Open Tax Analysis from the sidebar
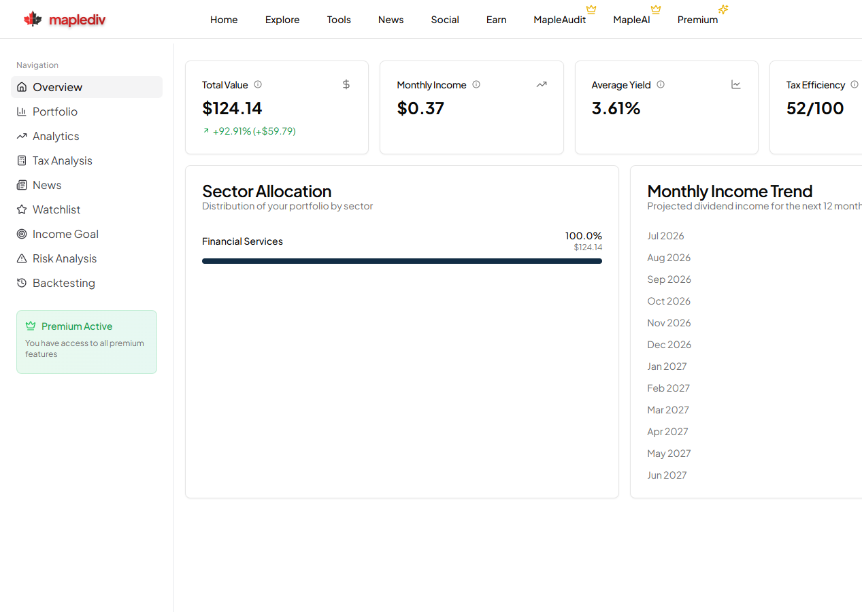Image resolution: width=862 pixels, height=616 pixels. [86, 160]
